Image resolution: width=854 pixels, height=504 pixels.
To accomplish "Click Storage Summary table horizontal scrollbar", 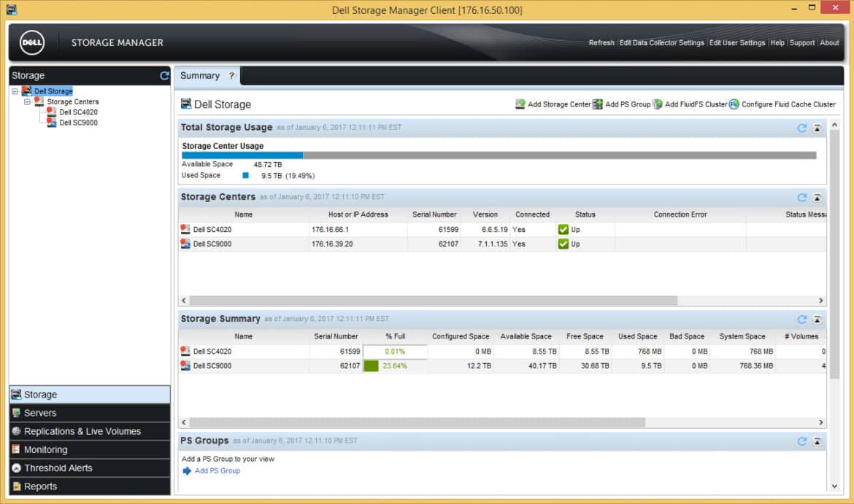I will point(418,422).
